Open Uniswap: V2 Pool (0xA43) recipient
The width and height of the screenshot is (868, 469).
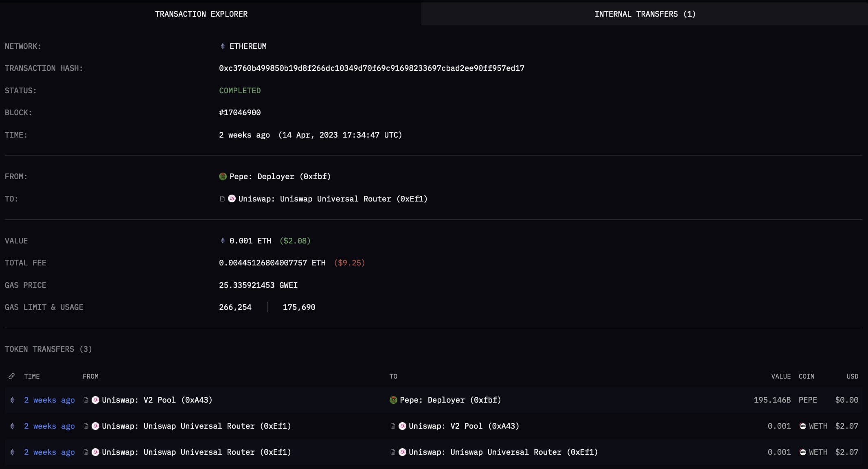[464, 426]
